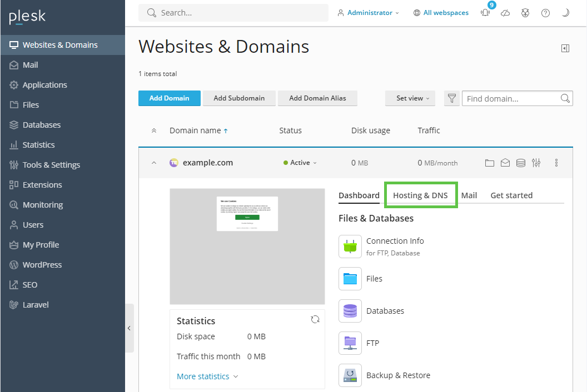The image size is (587, 392).
Task: Collapse the example.com domain row chevron
Action: click(155, 163)
